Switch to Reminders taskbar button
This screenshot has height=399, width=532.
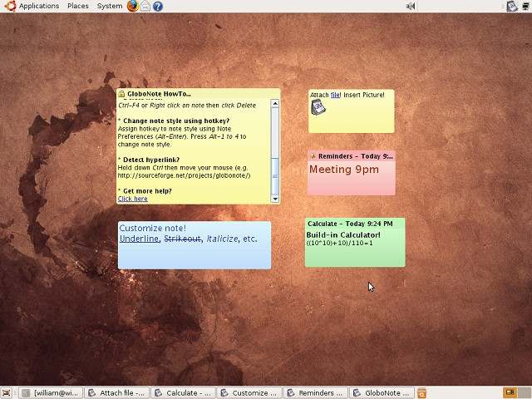pos(316,393)
